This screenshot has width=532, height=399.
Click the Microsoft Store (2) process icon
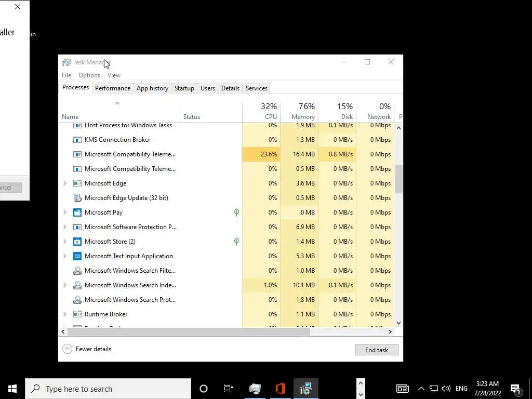(77, 242)
